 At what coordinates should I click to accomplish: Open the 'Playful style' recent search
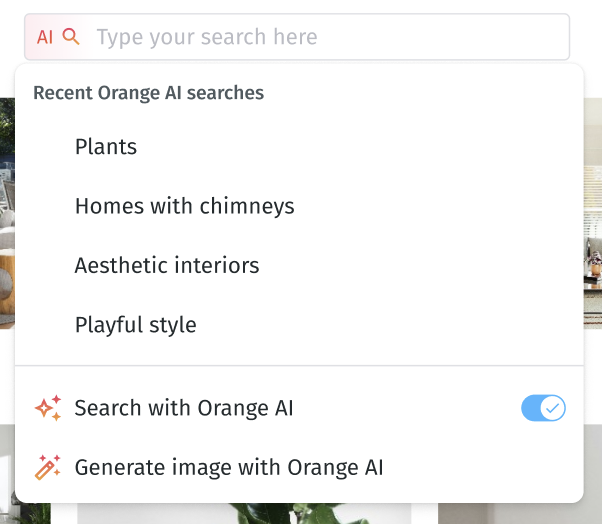pyautogui.click(x=135, y=325)
